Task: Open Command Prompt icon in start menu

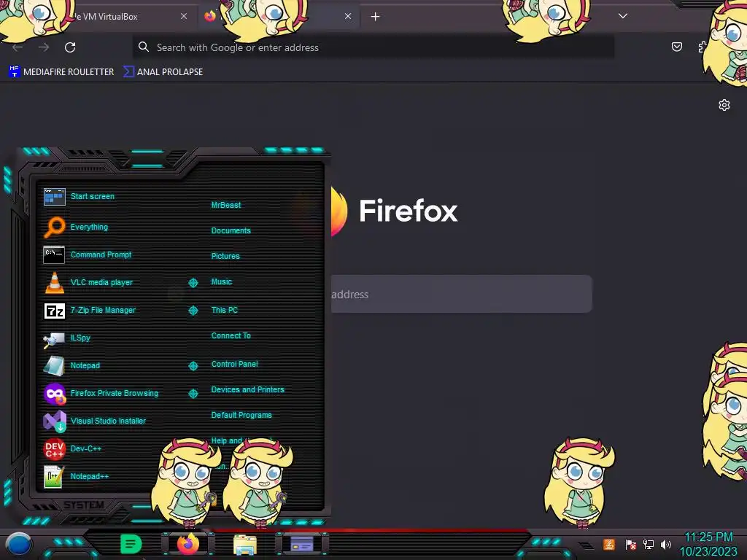Action: (x=54, y=254)
